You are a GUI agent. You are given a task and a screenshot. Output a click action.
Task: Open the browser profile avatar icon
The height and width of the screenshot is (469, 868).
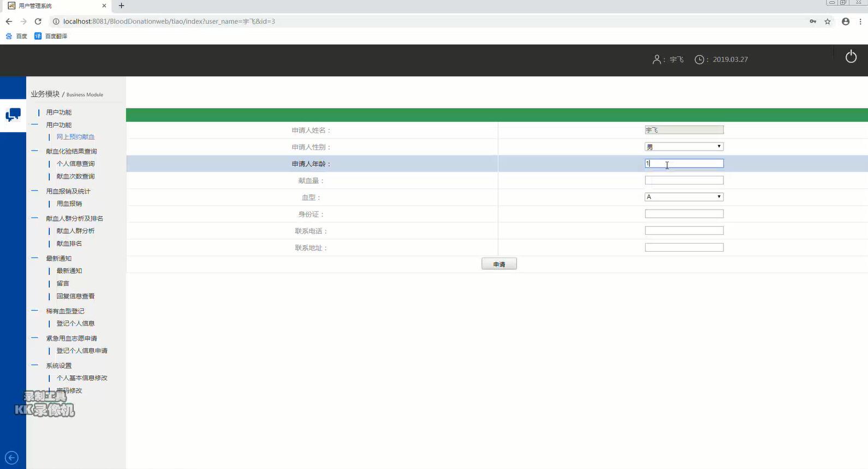846,21
